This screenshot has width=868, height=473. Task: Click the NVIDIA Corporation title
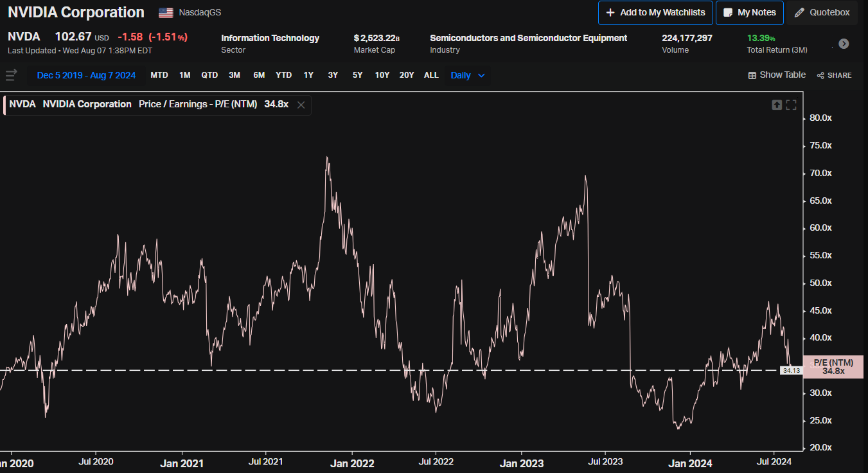click(x=76, y=12)
